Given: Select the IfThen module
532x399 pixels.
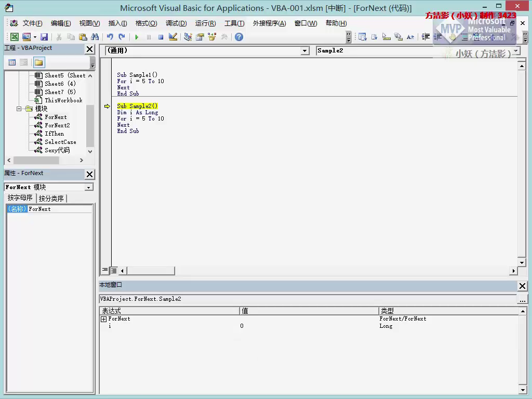Looking at the screenshot, I should tap(54, 134).
